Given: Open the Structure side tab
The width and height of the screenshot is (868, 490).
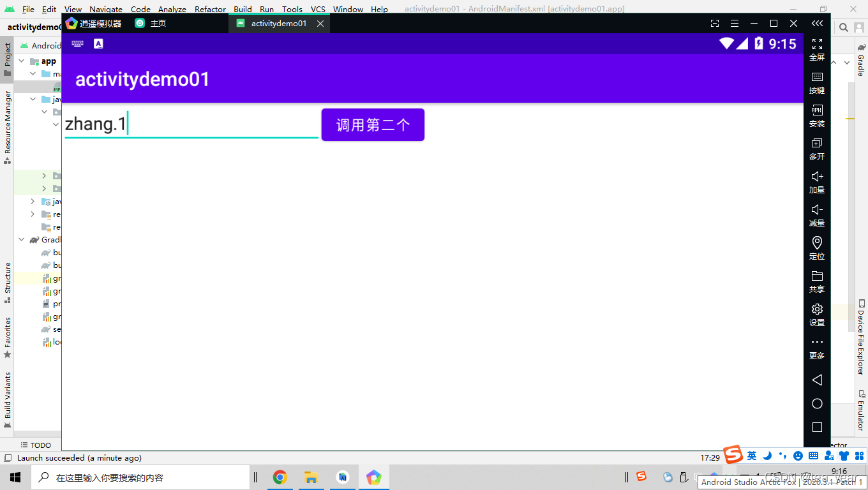Looking at the screenshot, I should [x=7, y=283].
